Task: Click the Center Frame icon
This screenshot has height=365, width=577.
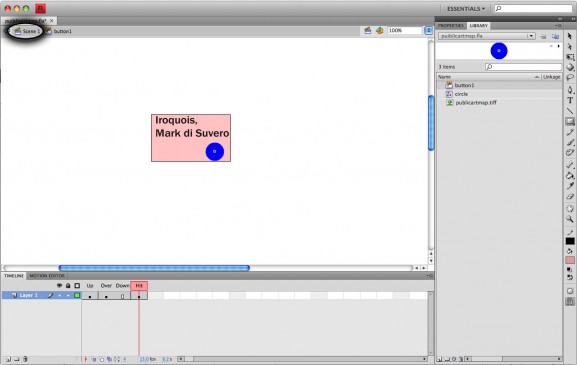Action: [x=85, y=359]
